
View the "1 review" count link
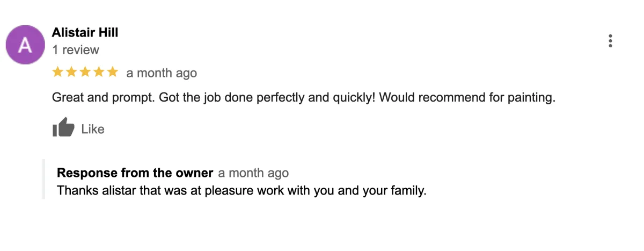(x=76, y=50)
